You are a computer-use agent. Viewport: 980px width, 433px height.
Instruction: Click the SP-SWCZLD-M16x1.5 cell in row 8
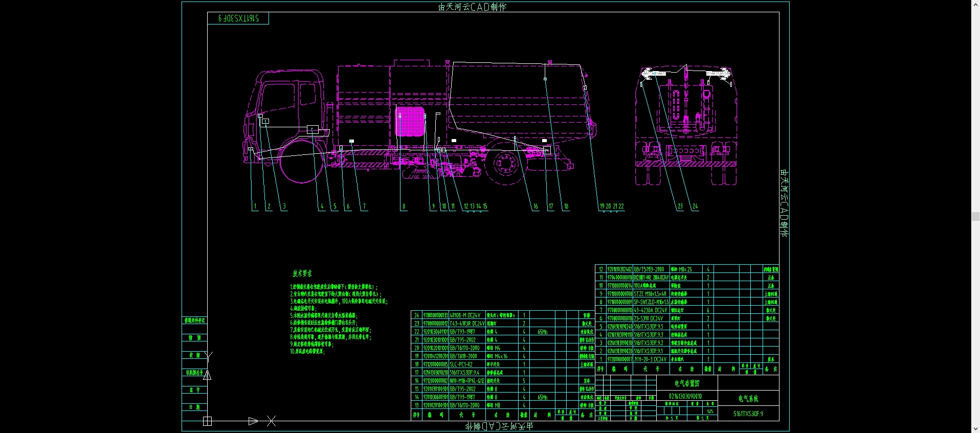point(651,302)
